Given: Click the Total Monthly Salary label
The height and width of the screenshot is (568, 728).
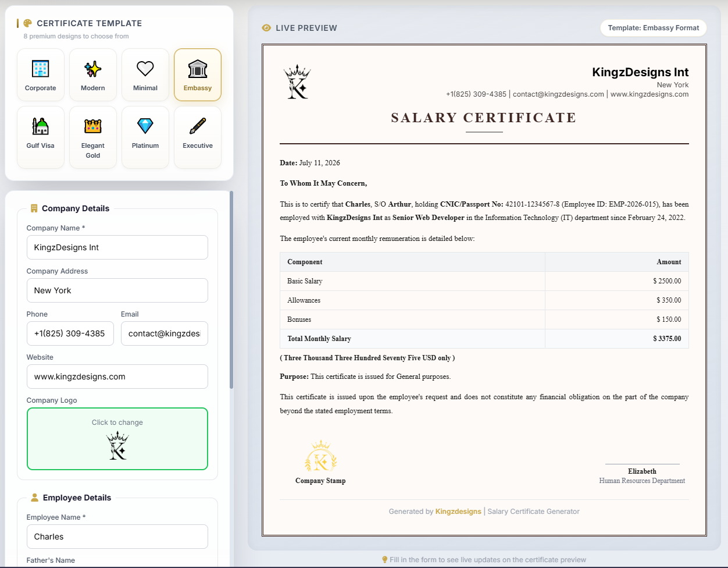Looking at the screenshot, I should pos(319,339).
